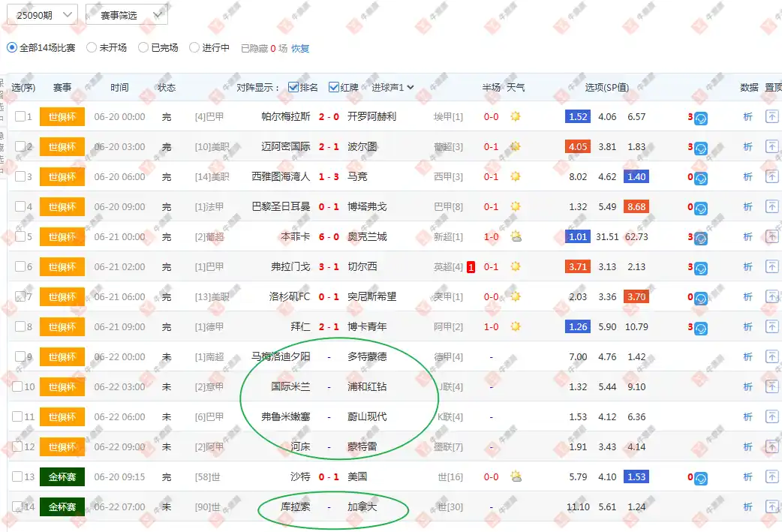
Task: Open the 进球声1 sound dropdown
Action: coord(393,87)
